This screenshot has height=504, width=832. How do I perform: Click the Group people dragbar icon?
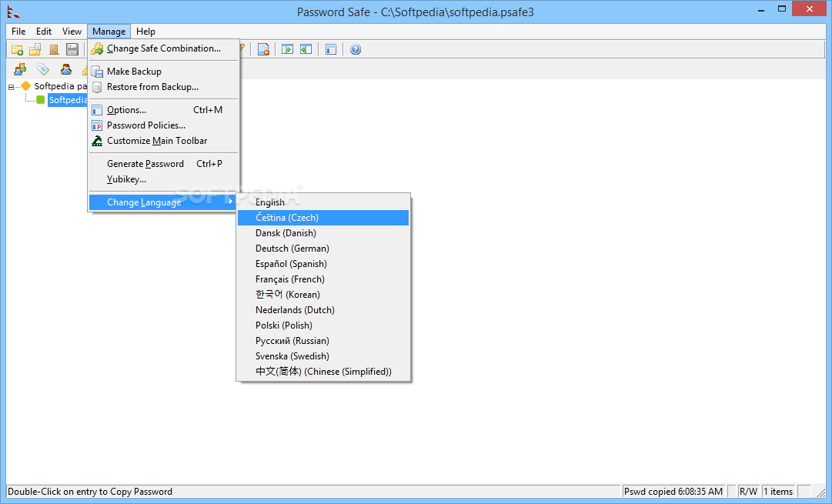point(20,69)
